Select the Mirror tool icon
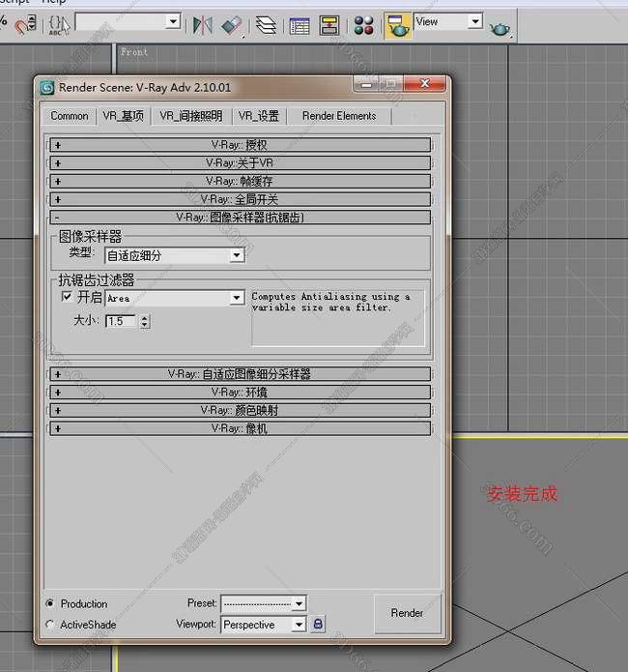The height and width of the screenshot is (672, 628). coord(203,25)
